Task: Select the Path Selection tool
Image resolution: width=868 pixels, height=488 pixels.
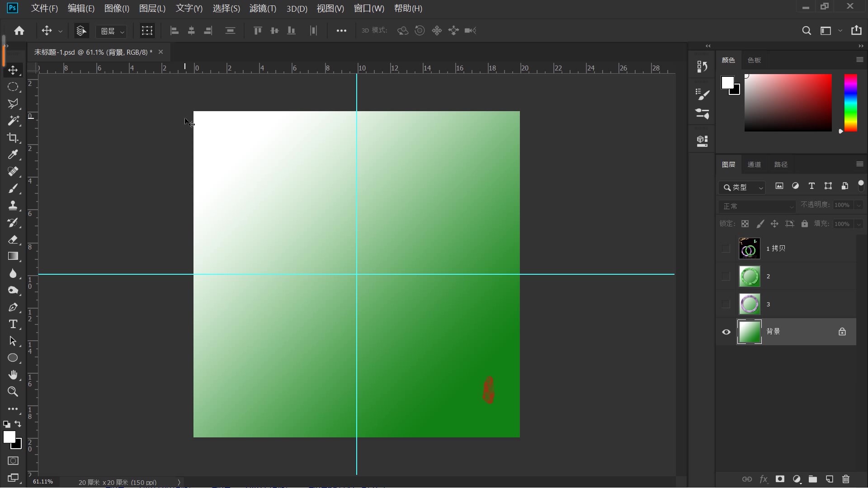Action: tap(13, 341)
